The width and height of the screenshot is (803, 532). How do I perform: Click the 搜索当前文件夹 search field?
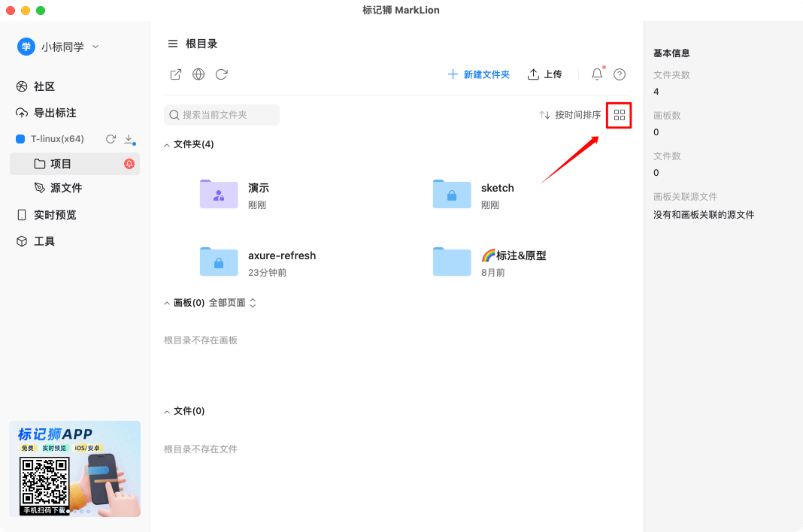click(222, 114)
